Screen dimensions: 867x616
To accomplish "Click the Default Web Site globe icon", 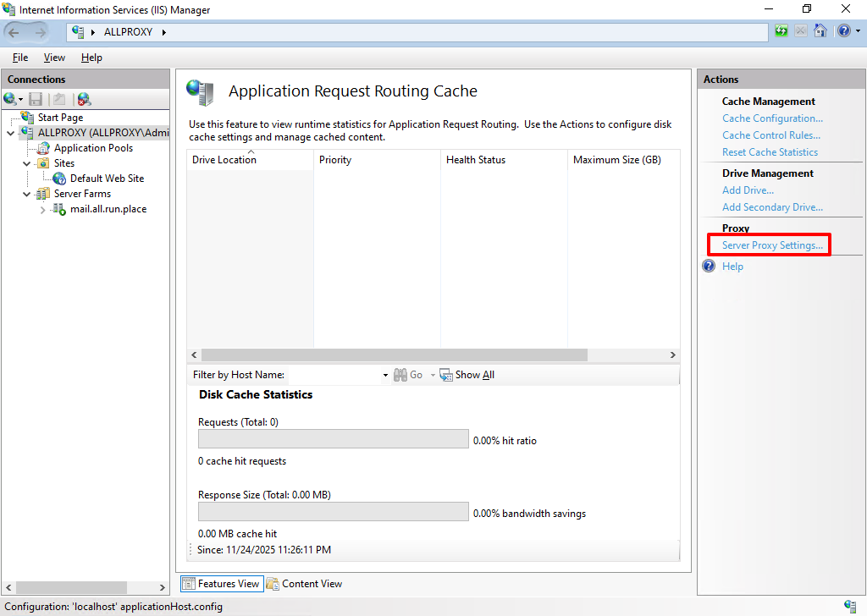I will [x=59, y=179].
